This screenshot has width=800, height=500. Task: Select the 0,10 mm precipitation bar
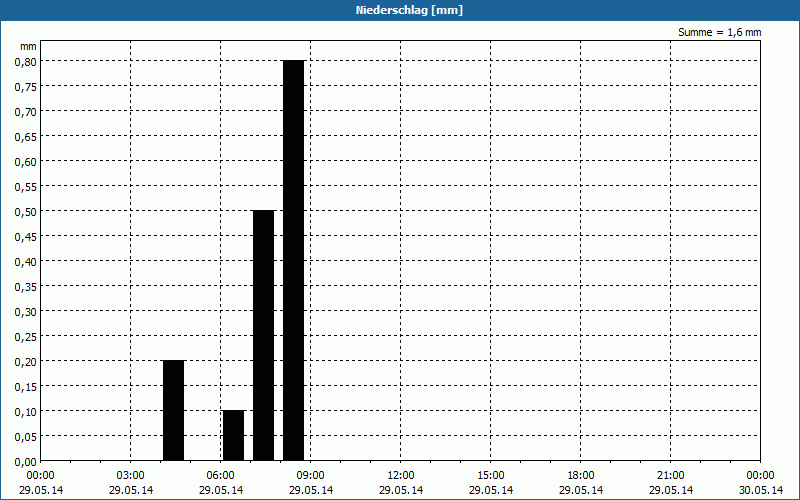[x=234, y=435]
